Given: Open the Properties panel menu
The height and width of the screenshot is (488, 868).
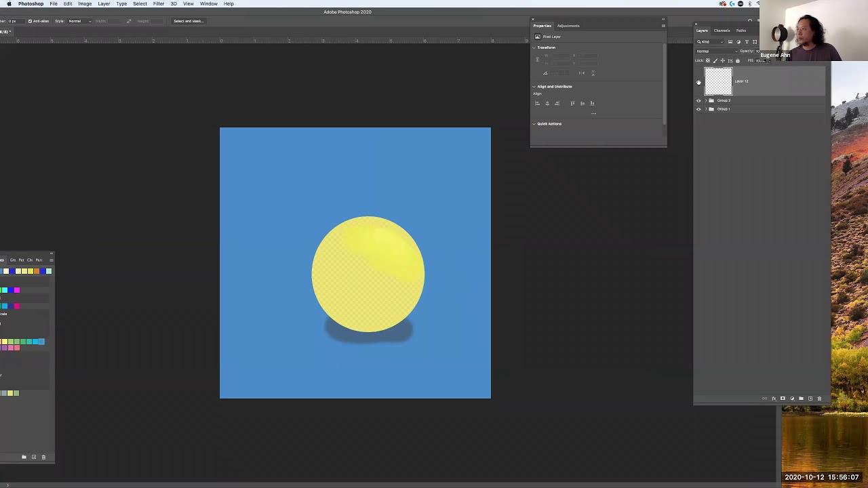Looking at the screenshot, I should (663, 26).
